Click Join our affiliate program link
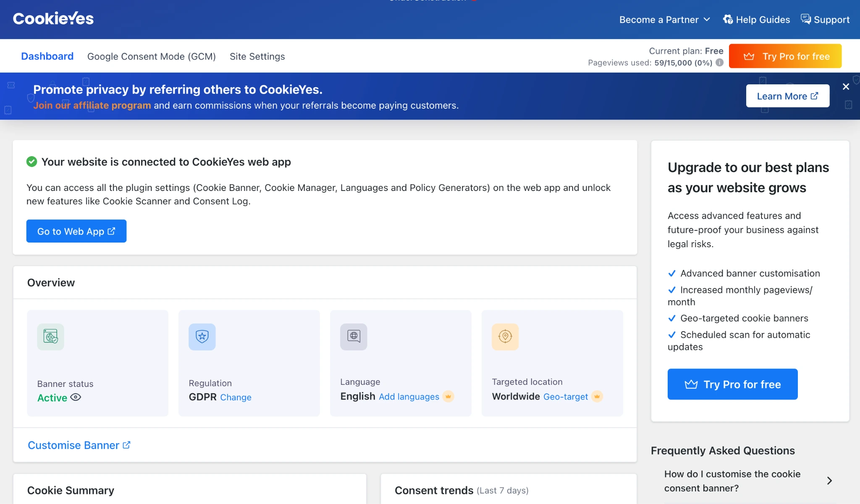 (x=92, y=105)
